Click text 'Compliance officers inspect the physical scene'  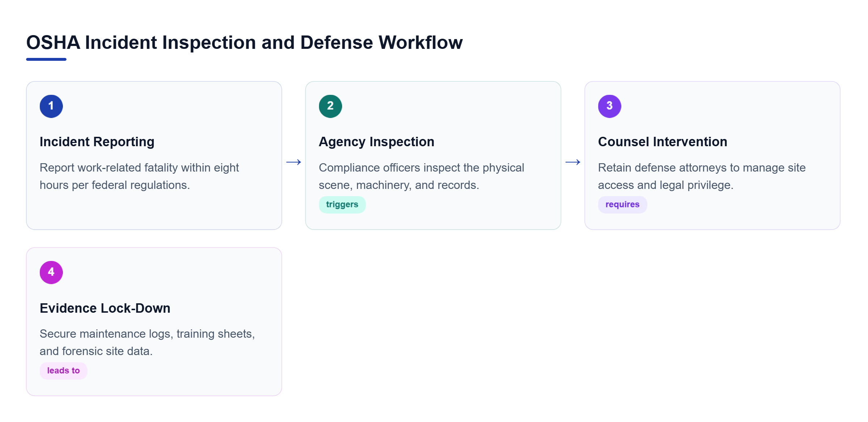pos(421,176)
